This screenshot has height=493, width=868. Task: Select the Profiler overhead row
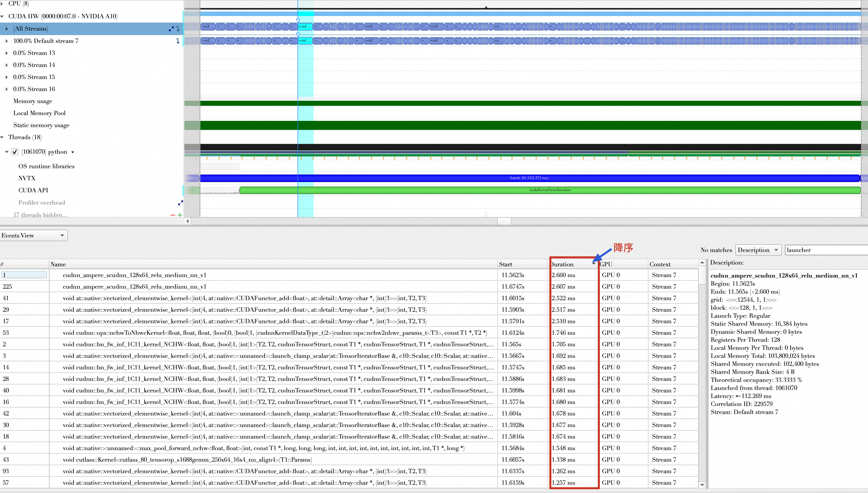pos(42,202)
